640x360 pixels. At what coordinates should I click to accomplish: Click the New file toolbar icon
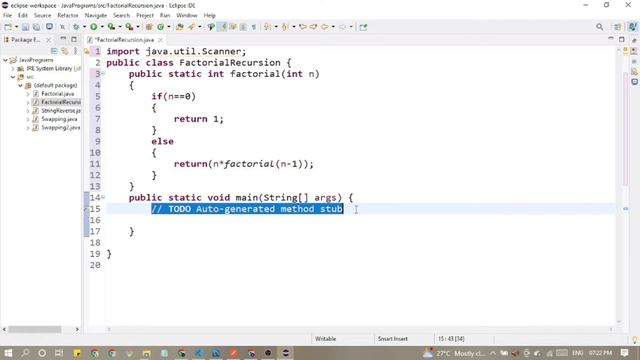[8, 27]
